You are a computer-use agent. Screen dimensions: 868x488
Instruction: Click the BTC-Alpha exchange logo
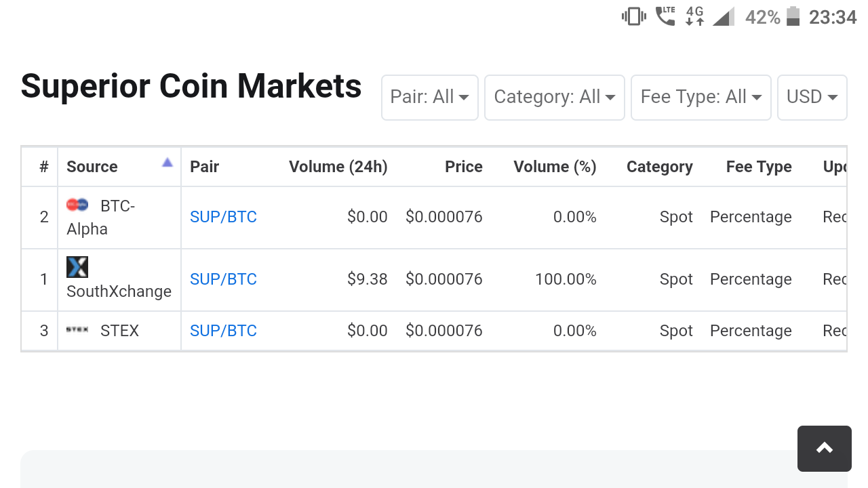(77, 205)
